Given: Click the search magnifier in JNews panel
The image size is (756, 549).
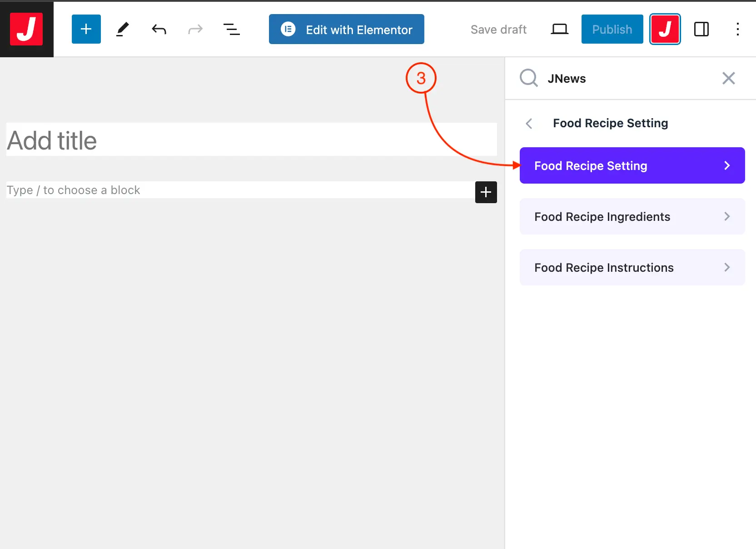Looking at the screenshot, I should point(529,78).
